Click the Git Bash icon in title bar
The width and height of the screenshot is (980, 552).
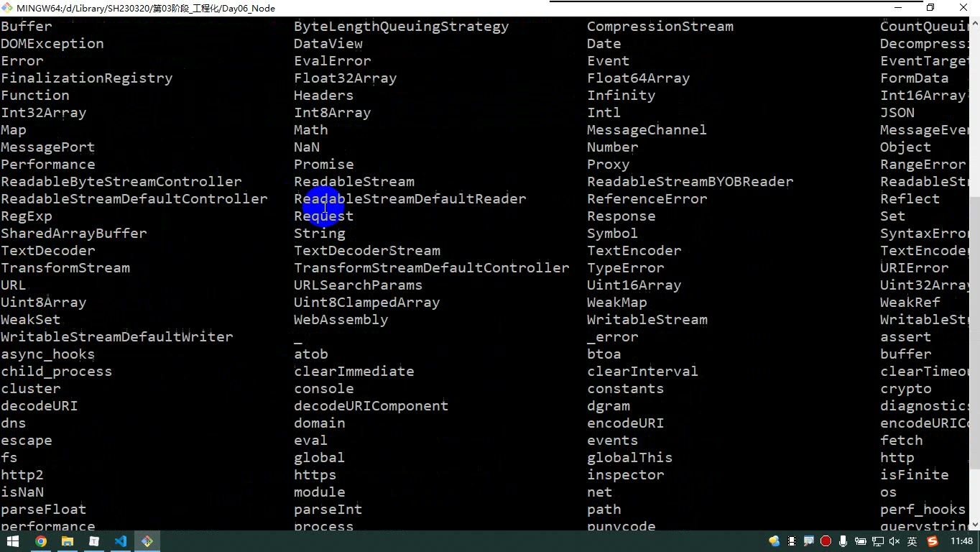click(x=7, y=8)
